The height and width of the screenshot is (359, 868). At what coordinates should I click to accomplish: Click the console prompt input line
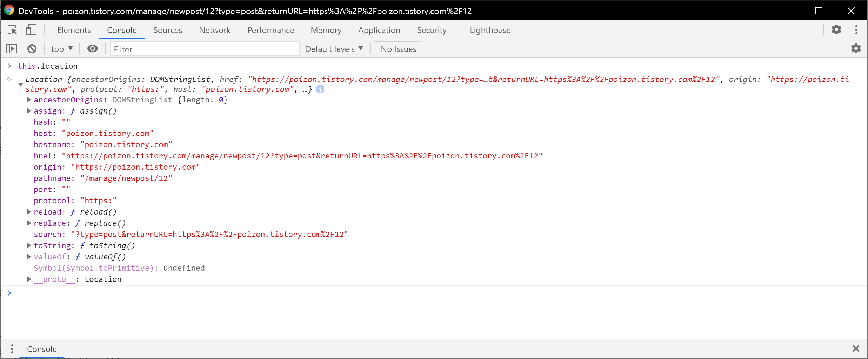pyautogui.click(x=439, y=293)
